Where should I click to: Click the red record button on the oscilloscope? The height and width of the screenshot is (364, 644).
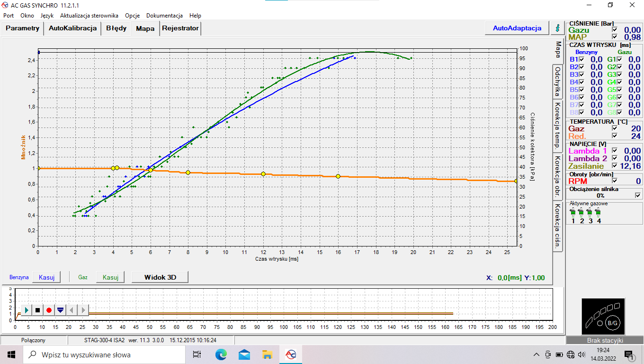coord(49,310)
